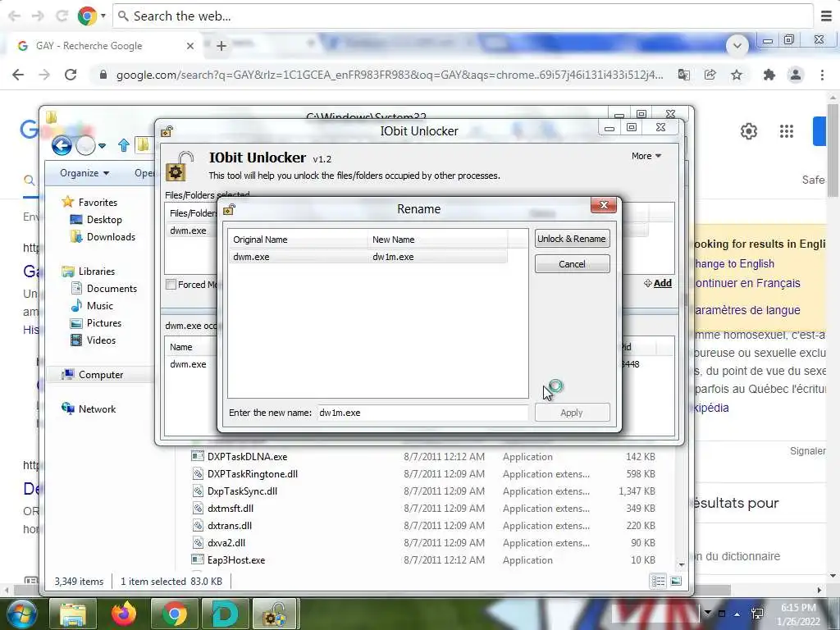The width and height of the screenshot is (840, 630).
Task: Reload the Google page
Action: click(x=71, y=75)
